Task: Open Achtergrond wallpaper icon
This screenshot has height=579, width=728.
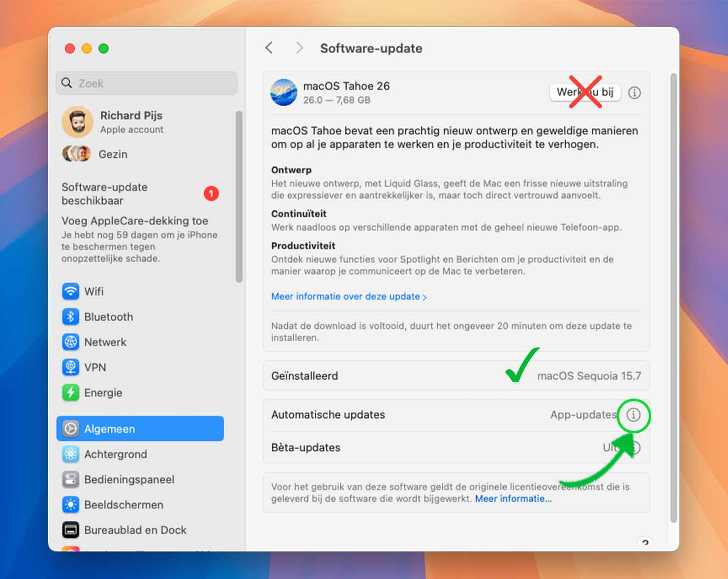Action: [70, 454]
